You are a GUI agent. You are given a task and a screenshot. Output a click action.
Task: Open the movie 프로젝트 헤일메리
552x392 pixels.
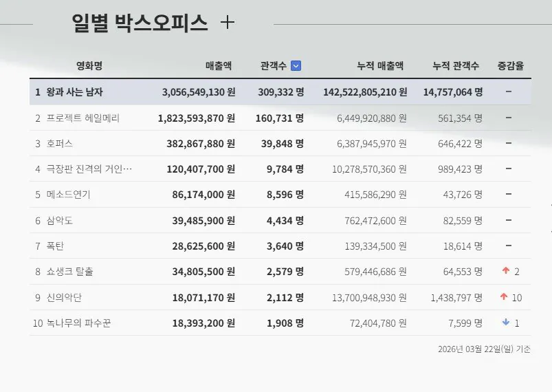82,118
